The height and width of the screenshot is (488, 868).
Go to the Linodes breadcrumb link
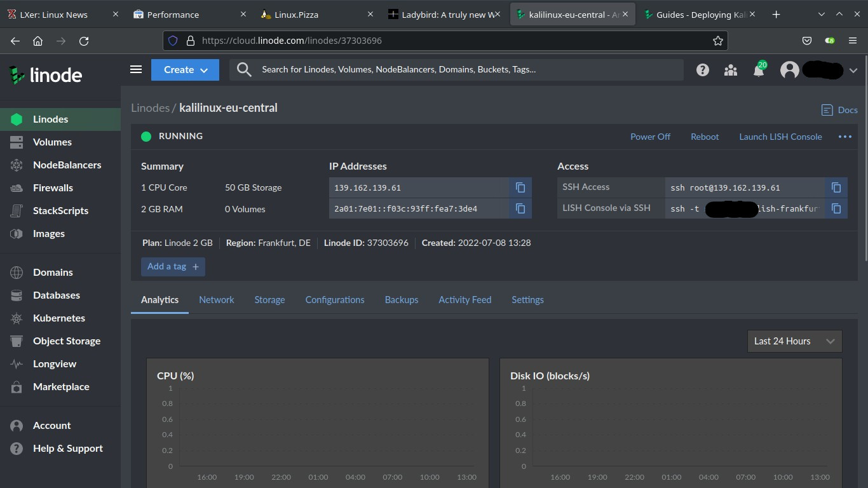coord(150,108)
